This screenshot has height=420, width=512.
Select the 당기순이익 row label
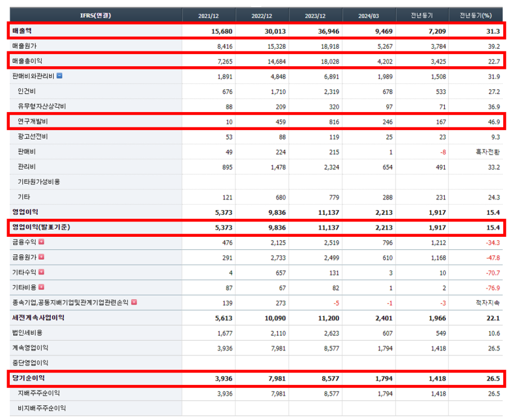tap(28, 378)
